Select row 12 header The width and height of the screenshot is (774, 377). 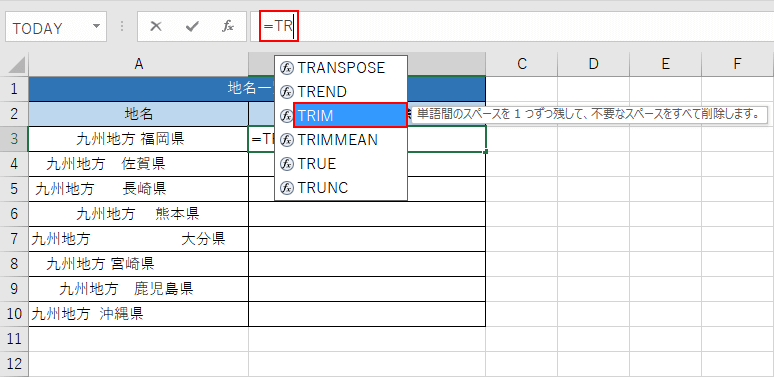point(14,364)
